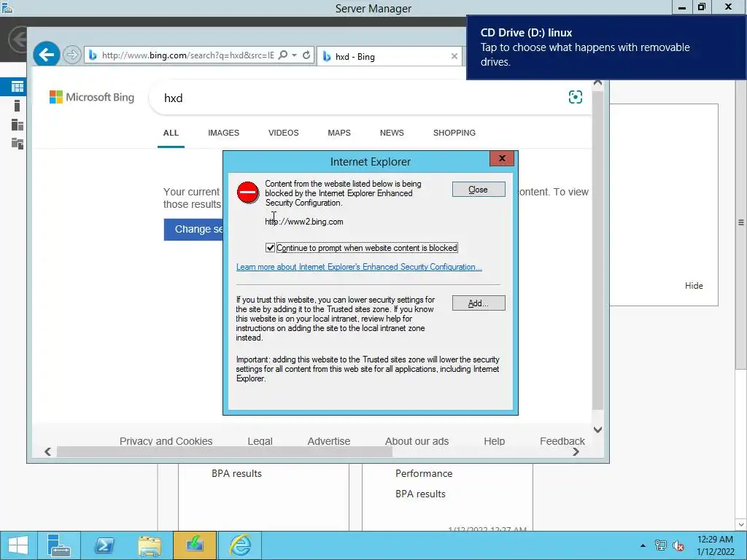
Task: Open the Privacy and Cookies footer link
Action: (166, 441)
